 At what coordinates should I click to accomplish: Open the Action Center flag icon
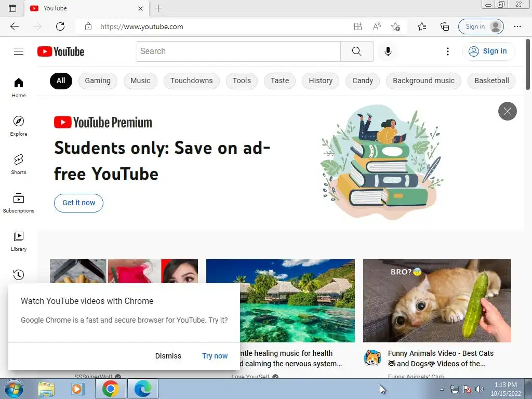click(x=467, y=389)
